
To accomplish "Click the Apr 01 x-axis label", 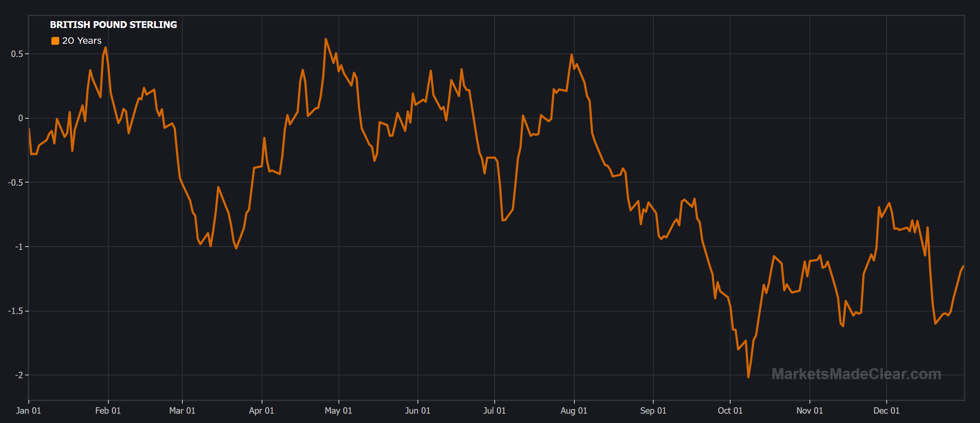I will 261,410.
